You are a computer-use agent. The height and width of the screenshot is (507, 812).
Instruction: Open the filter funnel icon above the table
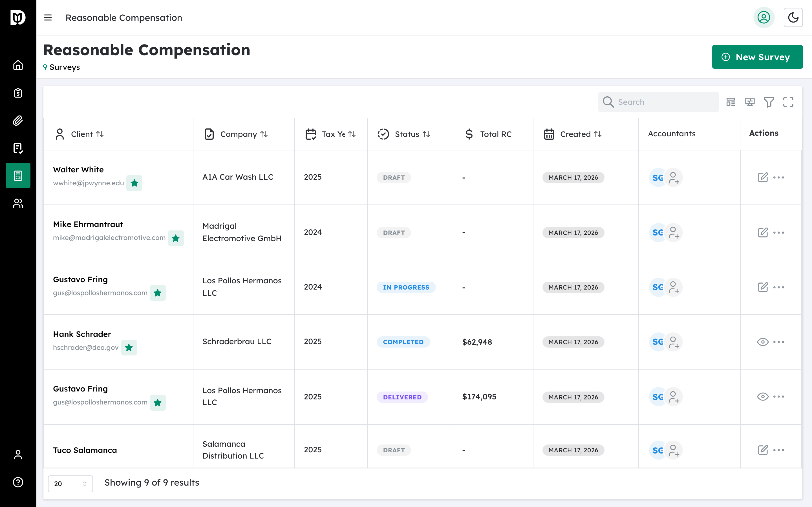click(769, 102)
